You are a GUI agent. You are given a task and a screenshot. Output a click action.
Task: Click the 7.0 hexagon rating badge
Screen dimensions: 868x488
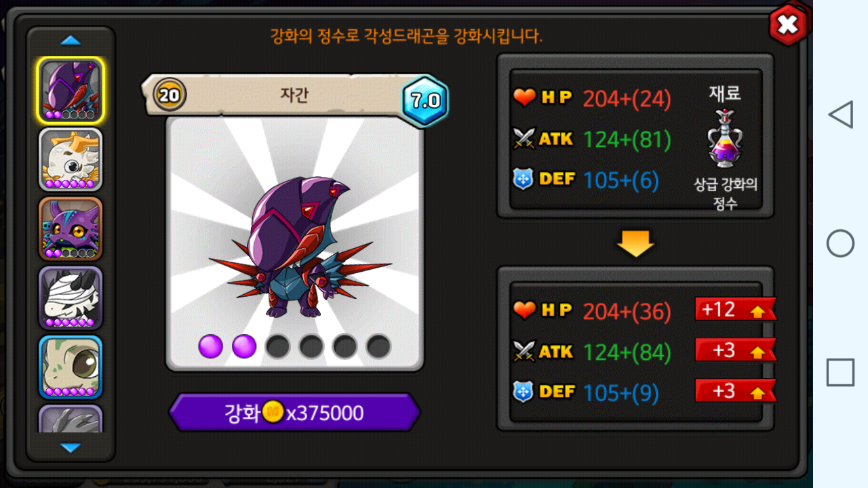point(425,101)
